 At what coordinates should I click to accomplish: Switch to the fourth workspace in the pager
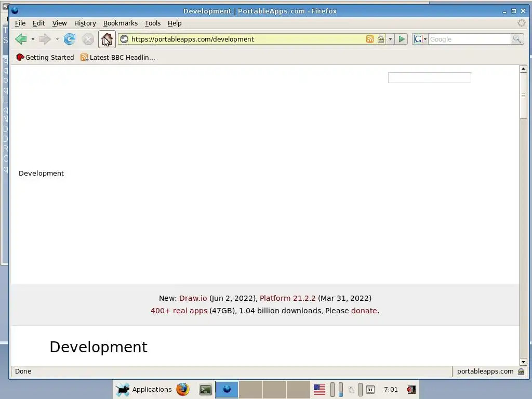click(298, 390)
